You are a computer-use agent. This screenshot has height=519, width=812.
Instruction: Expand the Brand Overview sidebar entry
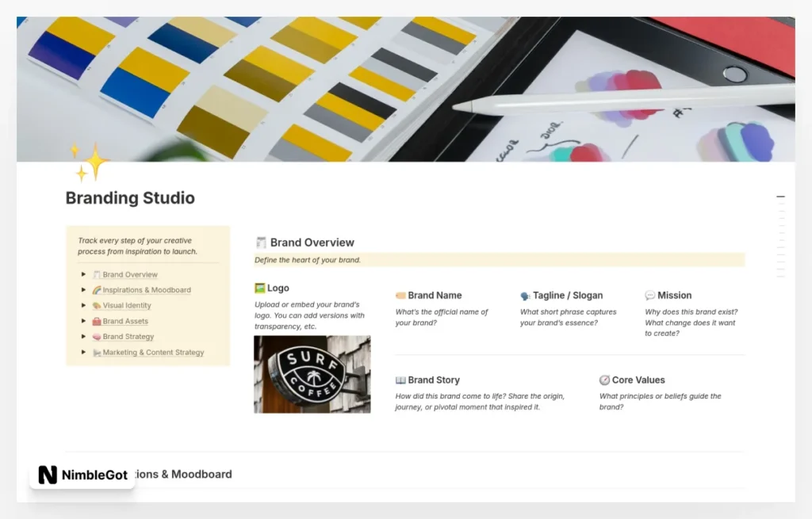click(x=83, y=274)
